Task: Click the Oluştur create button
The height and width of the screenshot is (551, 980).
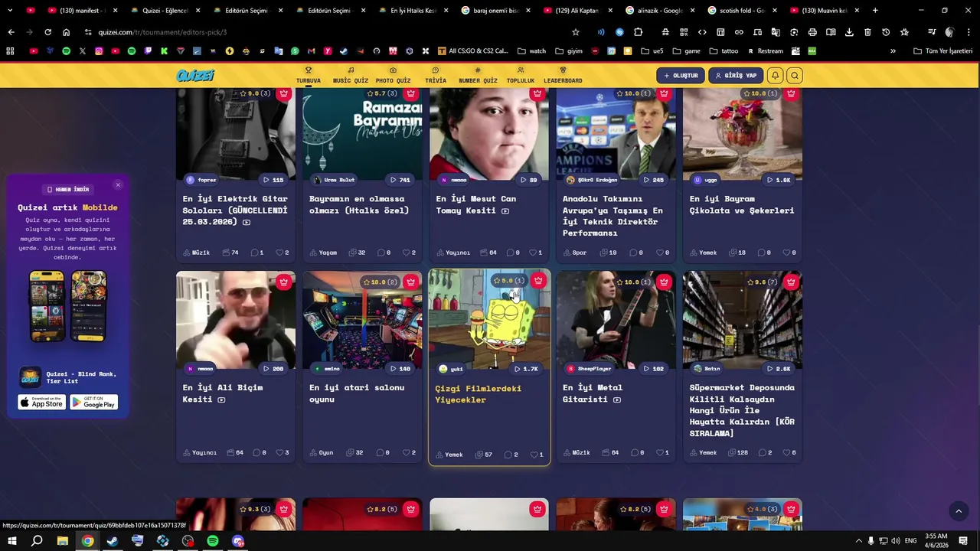Action: pos(680,76)
